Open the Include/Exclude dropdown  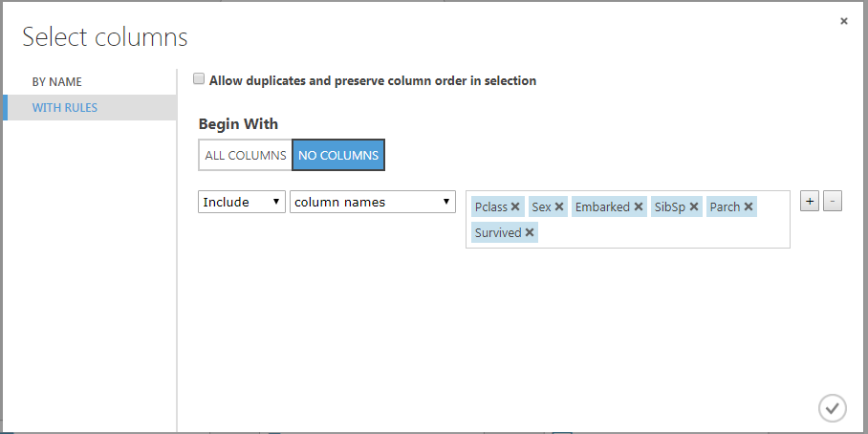[x=242, y=202]
